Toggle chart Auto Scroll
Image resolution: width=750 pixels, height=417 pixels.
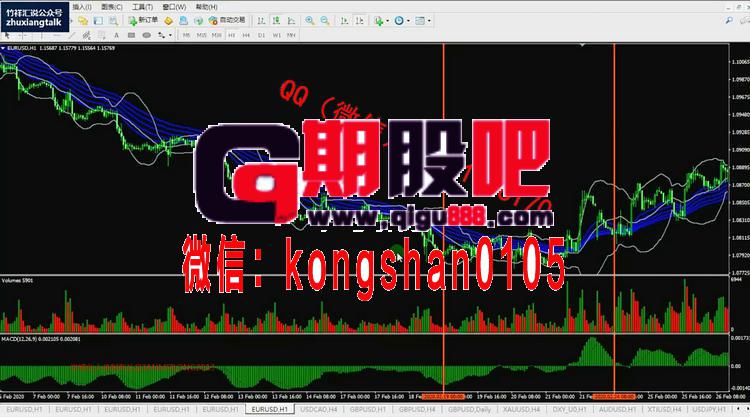[344, 21]
